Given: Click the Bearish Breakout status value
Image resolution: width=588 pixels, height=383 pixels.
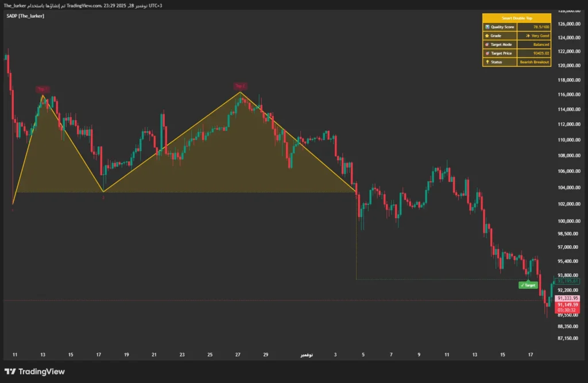Looking at the screenshot, I should tap(535, 62).
